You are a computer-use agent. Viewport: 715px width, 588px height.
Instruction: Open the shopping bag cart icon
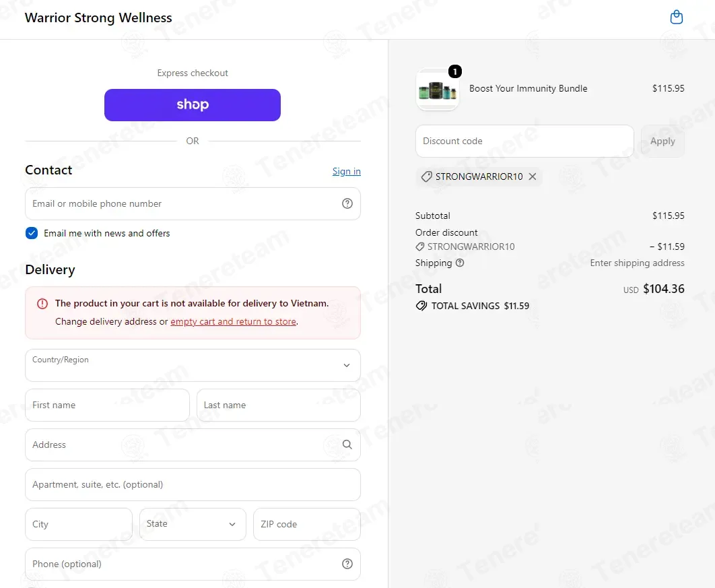(x=676, y=18)
